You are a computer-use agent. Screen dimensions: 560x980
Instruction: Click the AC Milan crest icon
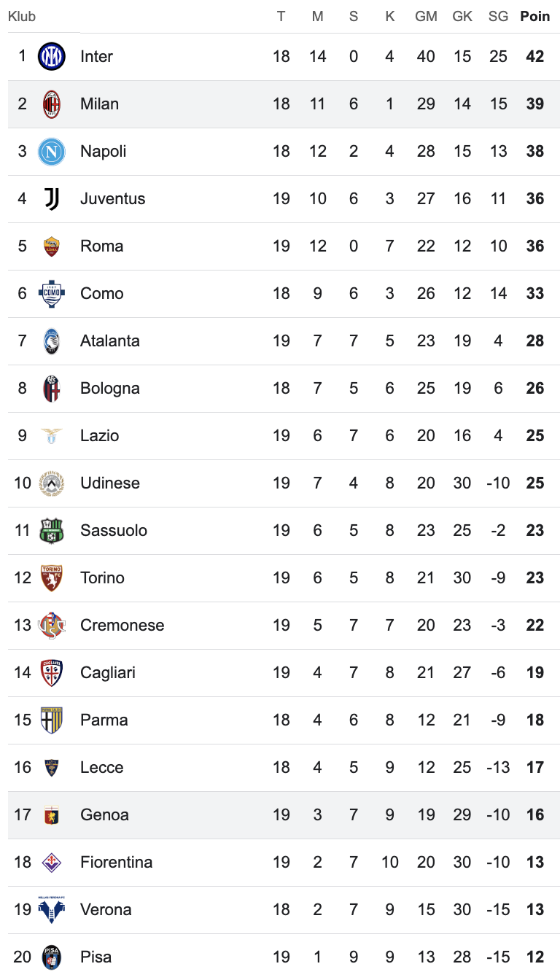coord(52,104)
